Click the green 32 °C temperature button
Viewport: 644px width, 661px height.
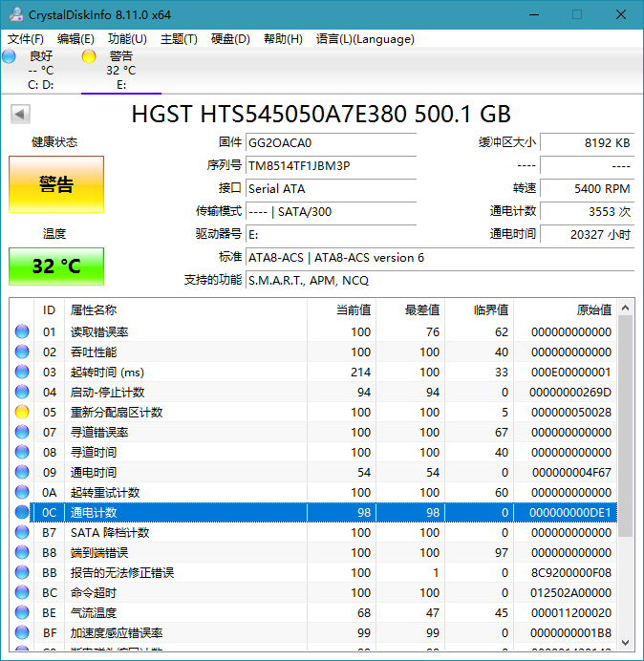56,267
